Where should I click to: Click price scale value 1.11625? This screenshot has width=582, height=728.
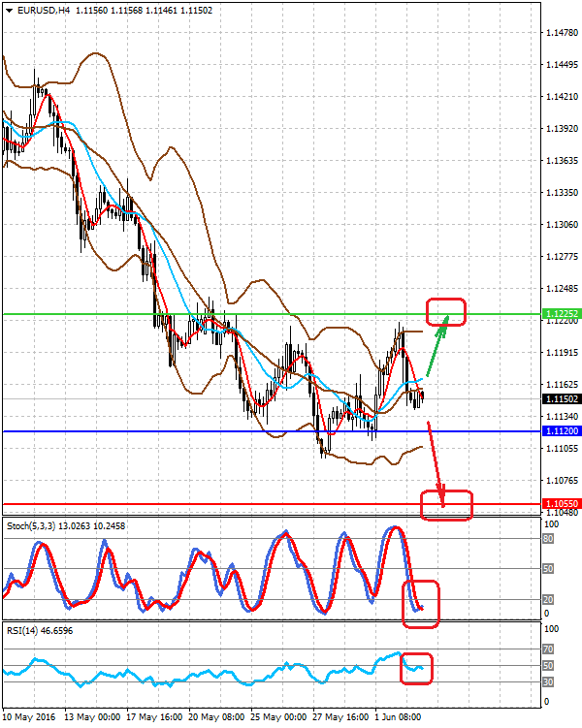[562, 385]
